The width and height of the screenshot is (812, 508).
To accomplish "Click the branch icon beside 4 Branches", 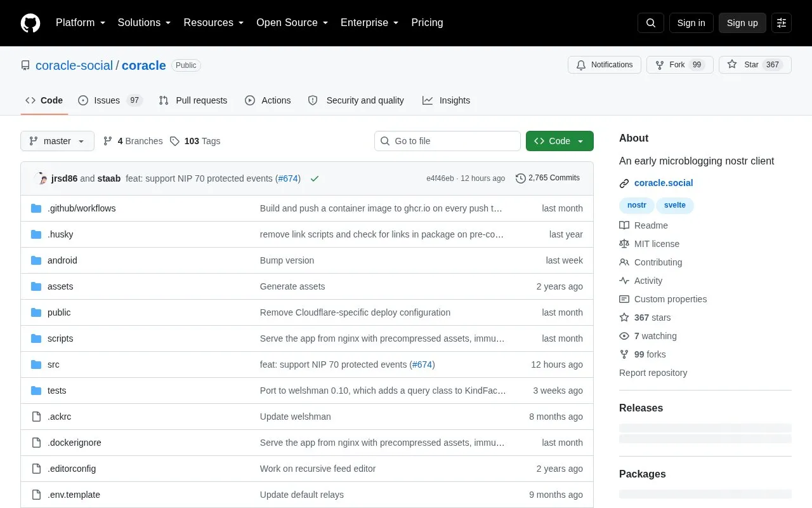I will [108, 141].
